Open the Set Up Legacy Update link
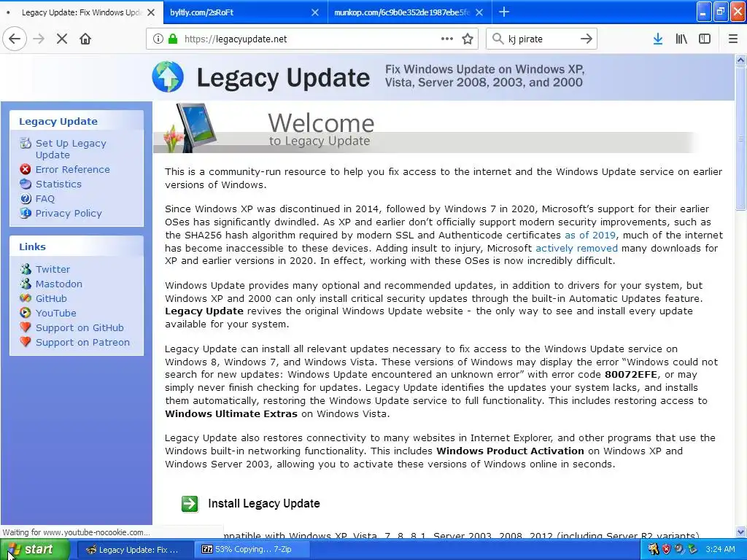 tap(71, 149)
